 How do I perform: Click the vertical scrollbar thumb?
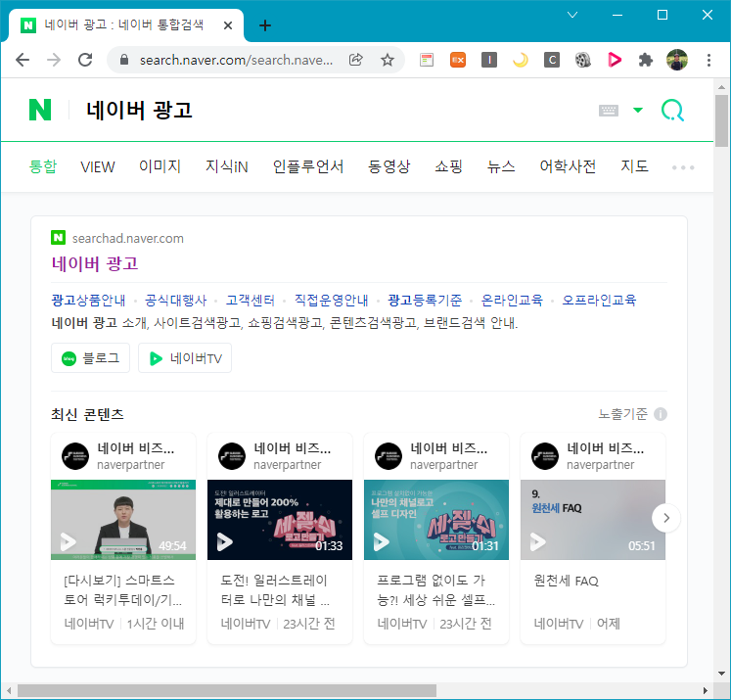pos(722,120)
